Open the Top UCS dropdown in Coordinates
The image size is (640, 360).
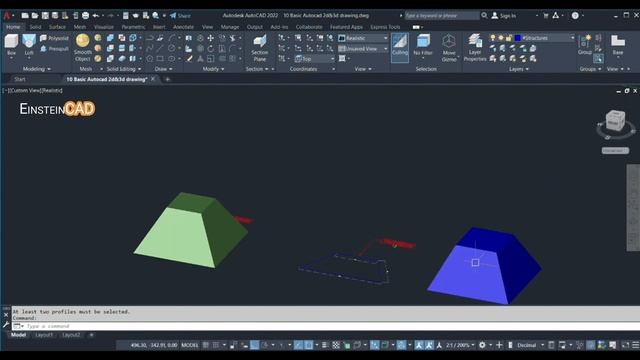(x=314, y=59)
